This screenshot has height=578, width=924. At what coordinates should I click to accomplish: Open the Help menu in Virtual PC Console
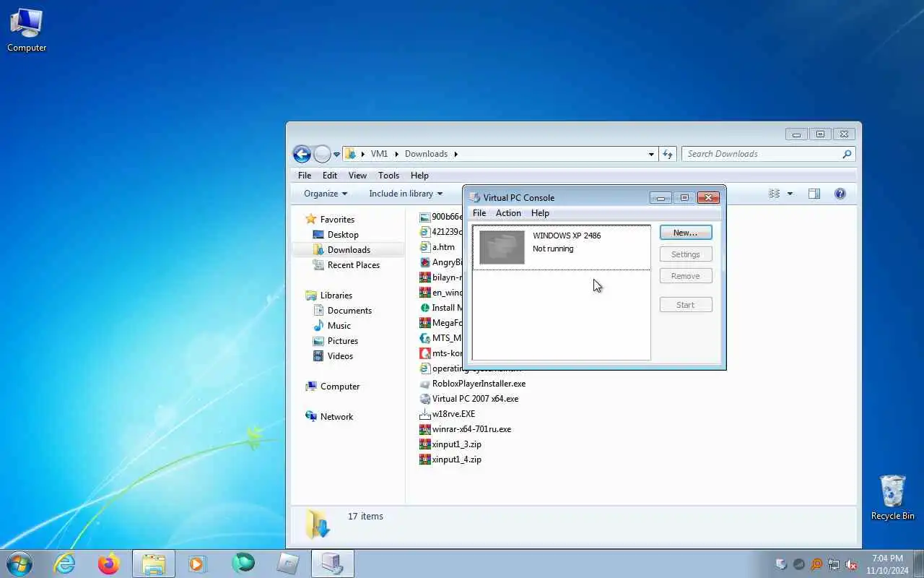540,213
